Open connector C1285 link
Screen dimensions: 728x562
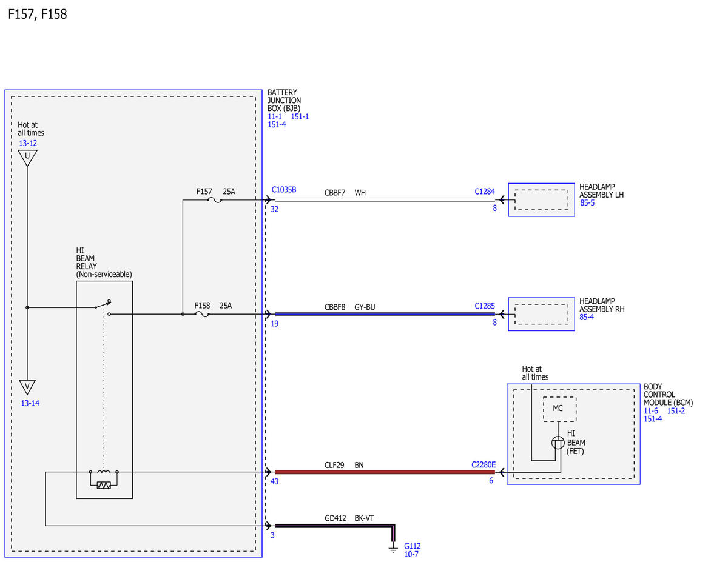(x=485, y=307)
